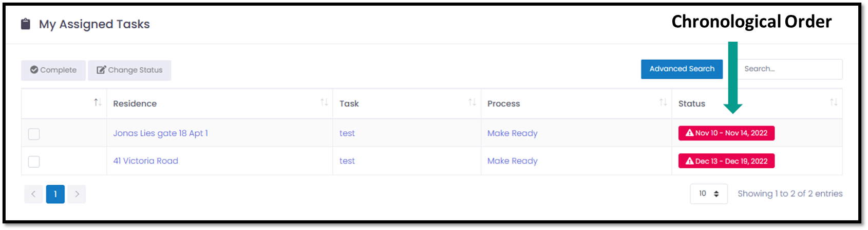The height and width of the screenshot is (230, 868).
Task: Check the 41 Victoria Road row checkbox
Action: click(34, 162)
